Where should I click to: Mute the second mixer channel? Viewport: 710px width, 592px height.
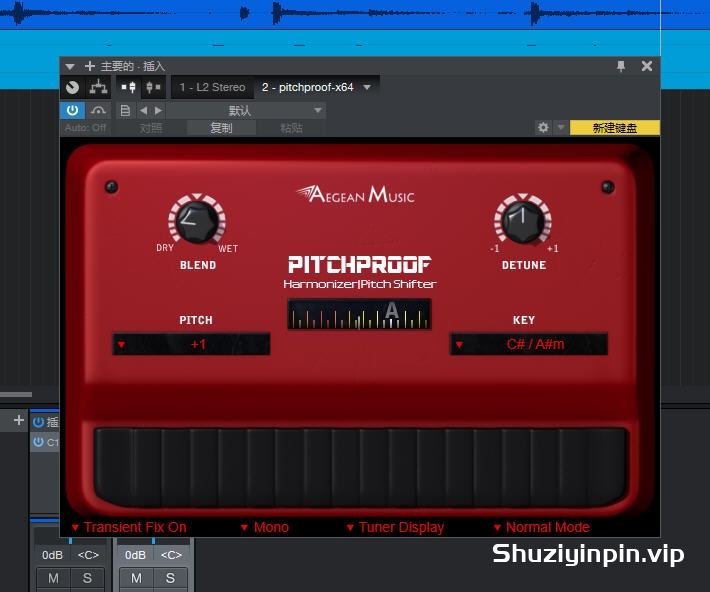[x=136, y=578]
